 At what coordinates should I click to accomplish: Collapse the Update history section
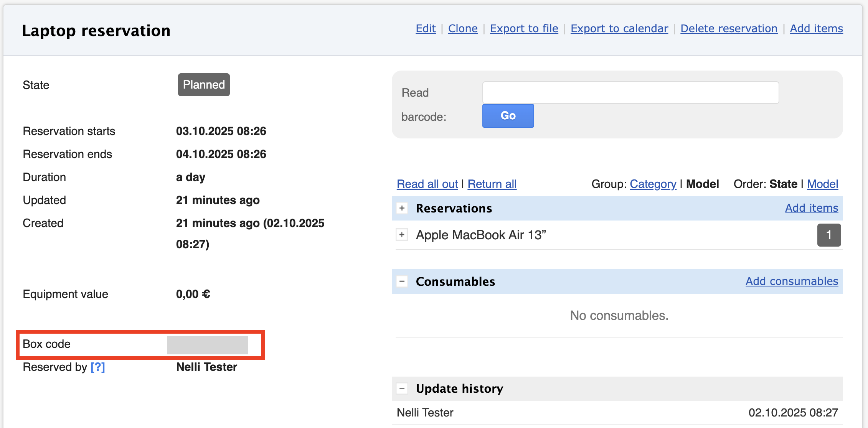[x=402, y=388]
